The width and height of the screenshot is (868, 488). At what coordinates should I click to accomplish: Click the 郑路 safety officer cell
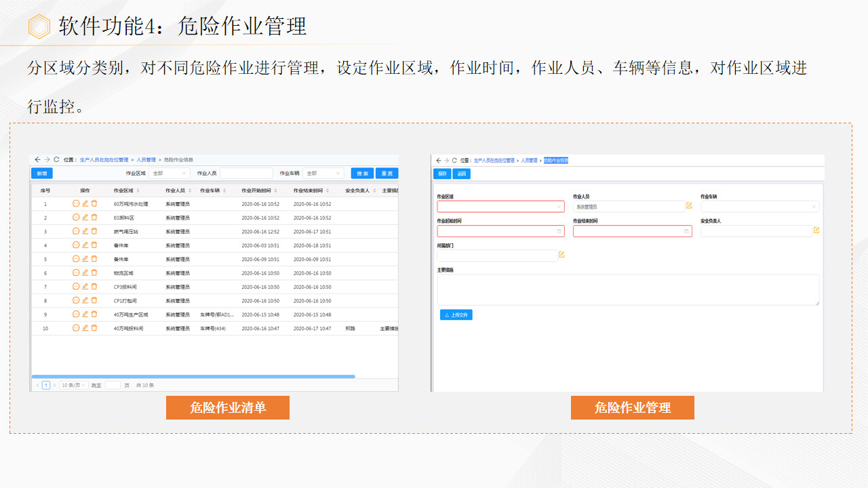point(350,328)
